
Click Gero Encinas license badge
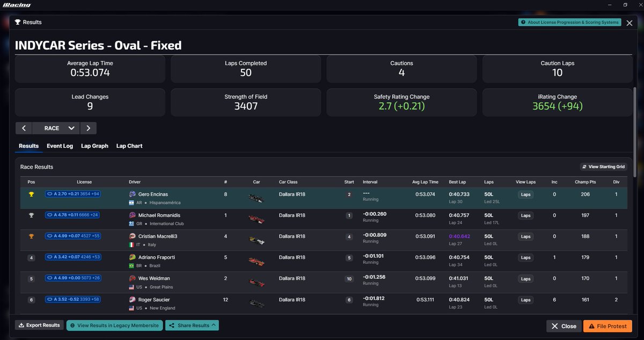pos(74,193)
